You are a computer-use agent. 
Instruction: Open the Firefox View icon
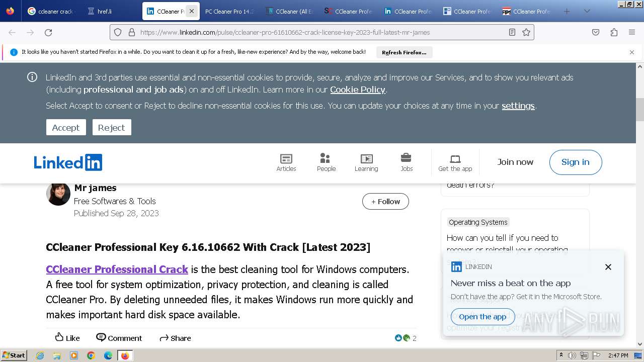(10, 11)
